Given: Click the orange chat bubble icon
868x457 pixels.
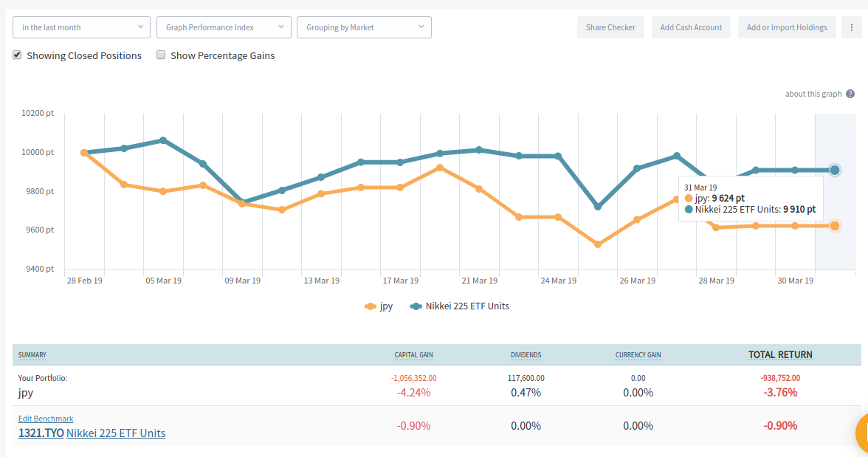Looking at the screenshot, I should point(862,433).
